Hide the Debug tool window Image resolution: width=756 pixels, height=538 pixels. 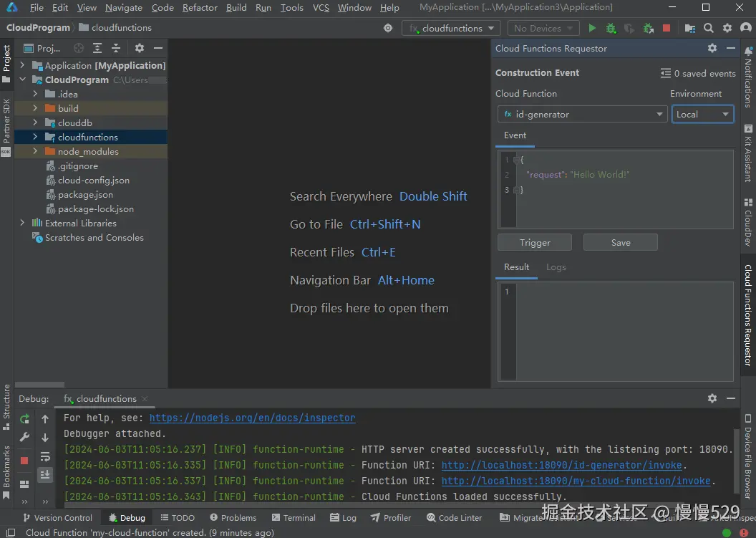pos(731,398)
